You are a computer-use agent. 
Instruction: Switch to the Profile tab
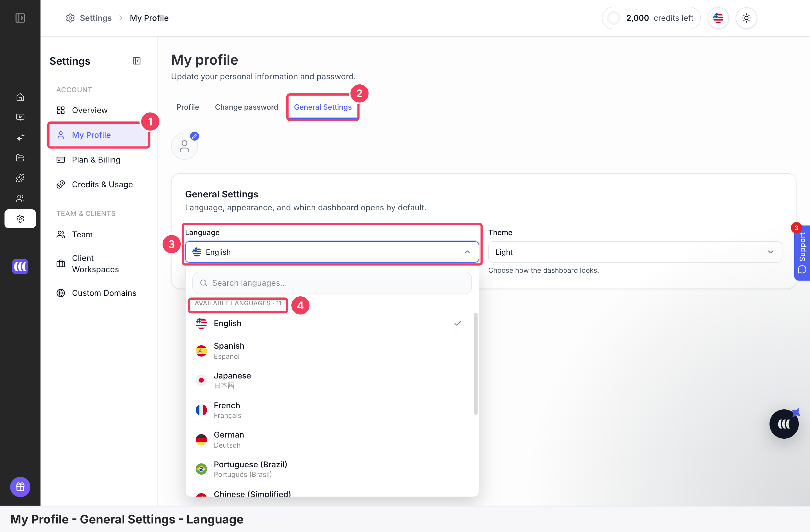pyautogui.click(x=188, y=107)
